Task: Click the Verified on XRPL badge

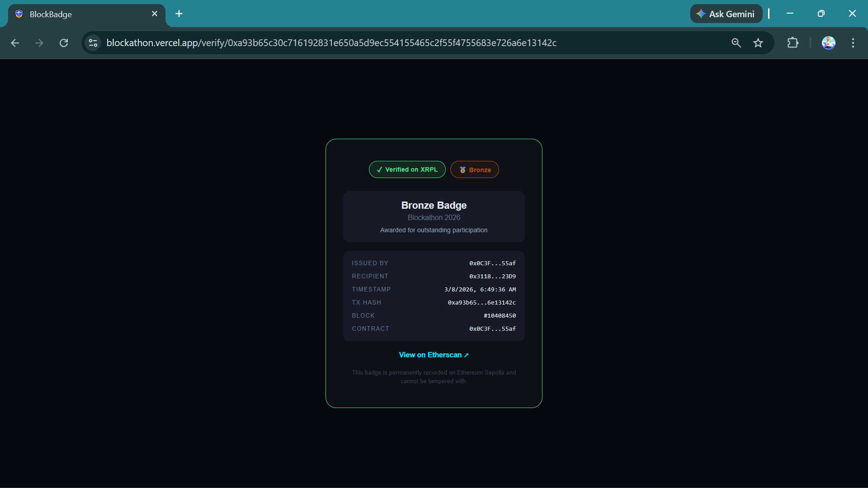Action: (x=407, y=170)
